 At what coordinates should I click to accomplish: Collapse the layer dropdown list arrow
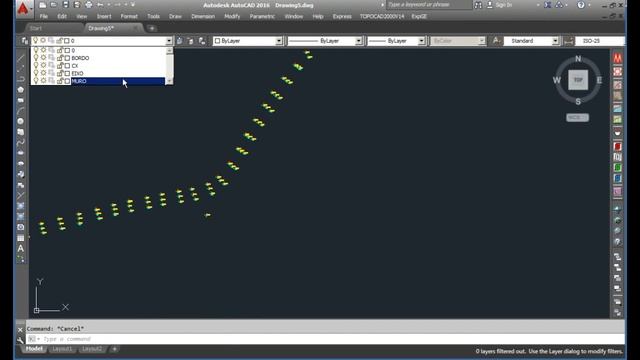point(169,41)
